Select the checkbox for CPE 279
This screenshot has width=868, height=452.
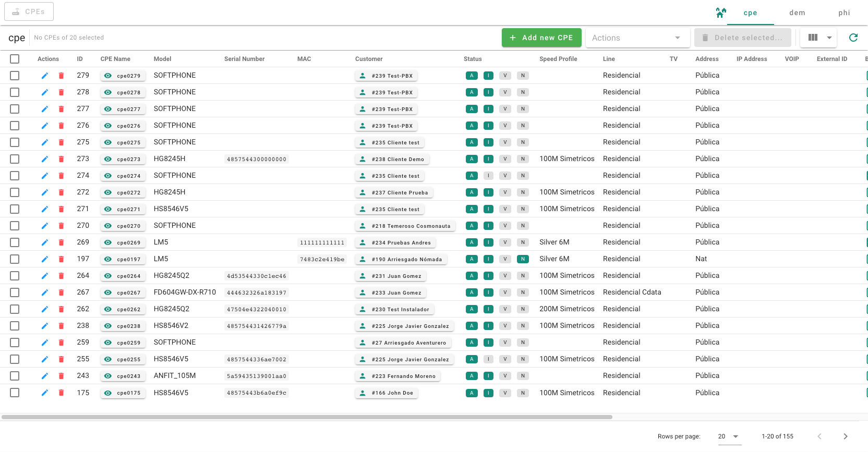[15, 76]
